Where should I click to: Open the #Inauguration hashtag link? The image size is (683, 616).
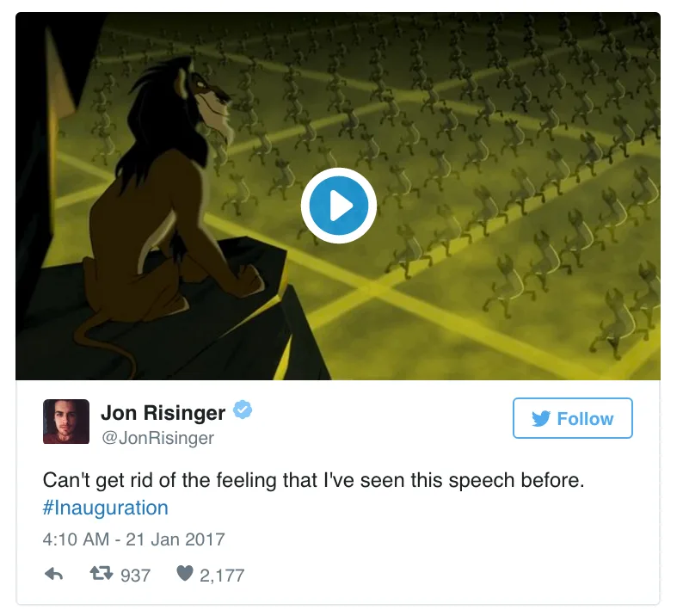tap(106, 508)
